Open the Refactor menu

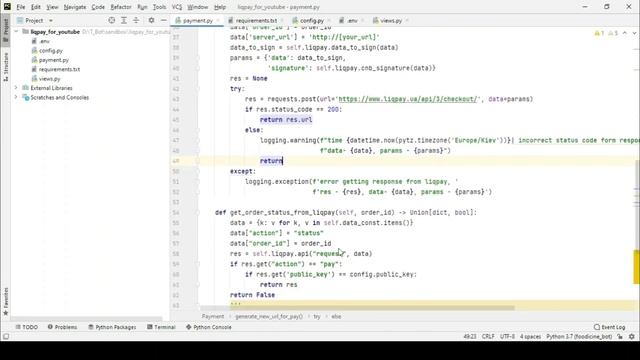tap(121, 7)
